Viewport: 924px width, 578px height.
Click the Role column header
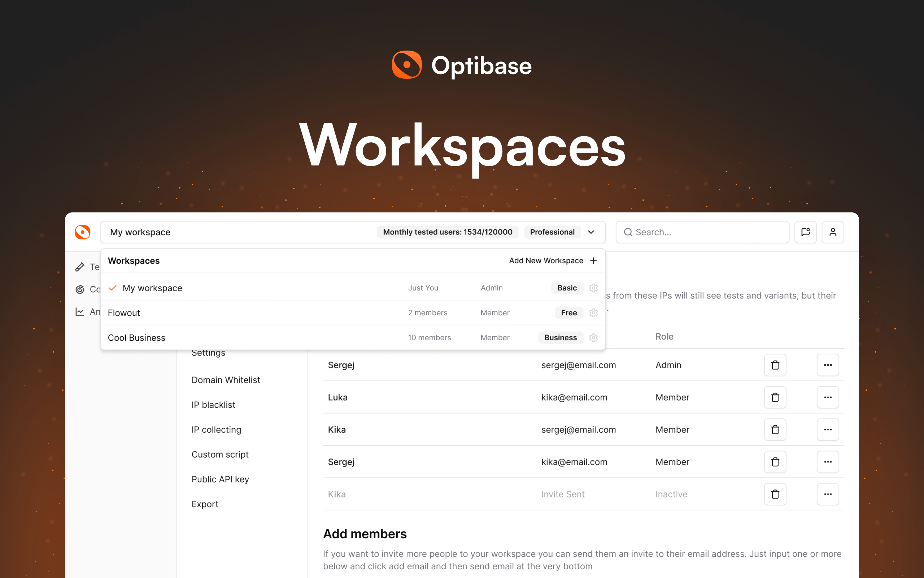tap(664, 336)
